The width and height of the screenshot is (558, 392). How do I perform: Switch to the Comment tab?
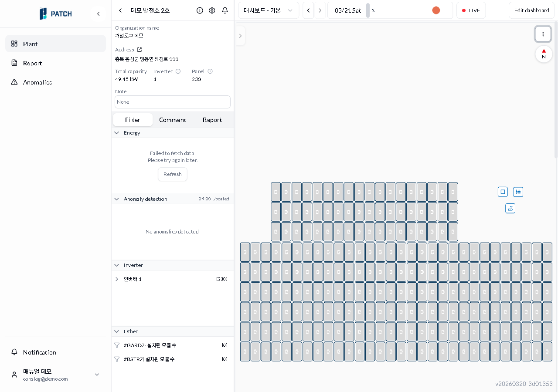(x=173, y=120)
